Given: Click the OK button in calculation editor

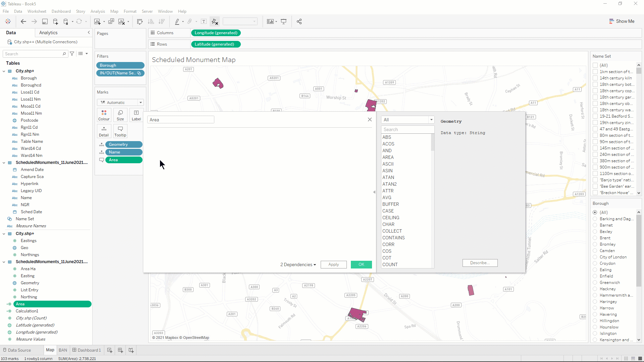Looking at the screenshot, I should pyautogui.click(x=361, y=264).
